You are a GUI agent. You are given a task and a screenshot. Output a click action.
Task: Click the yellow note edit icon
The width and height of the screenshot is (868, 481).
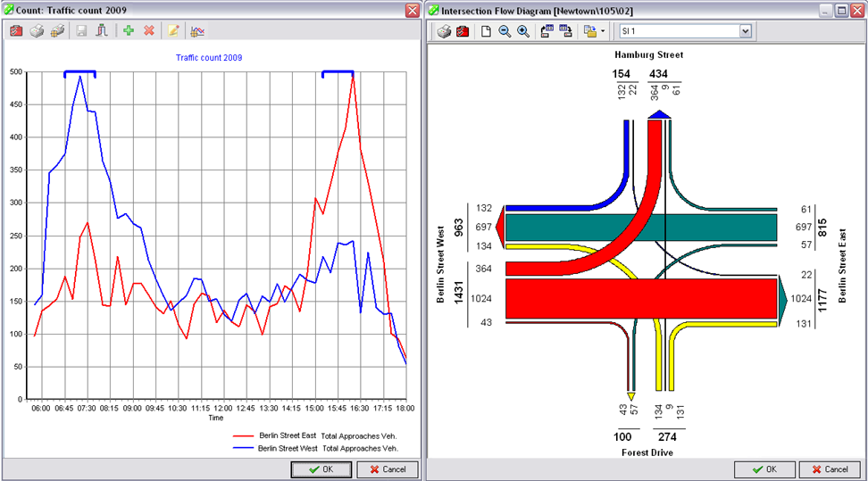coord(173,31)
